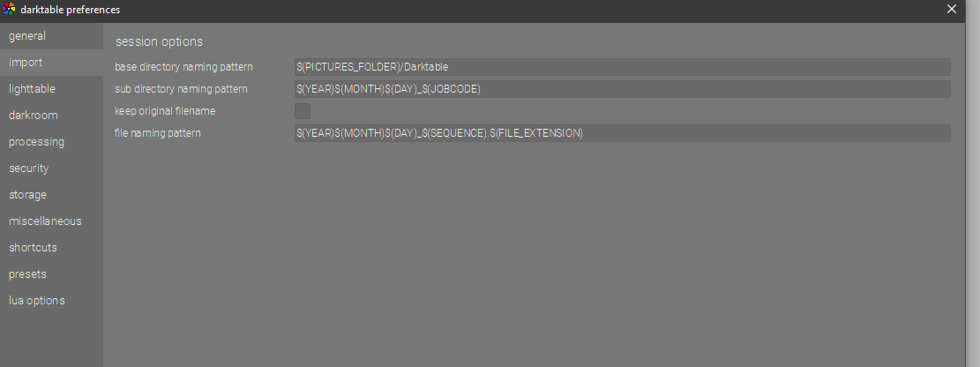Focus the sub directory naming pattern field
Screen dimensions: 980x367
tap(622, 89)
